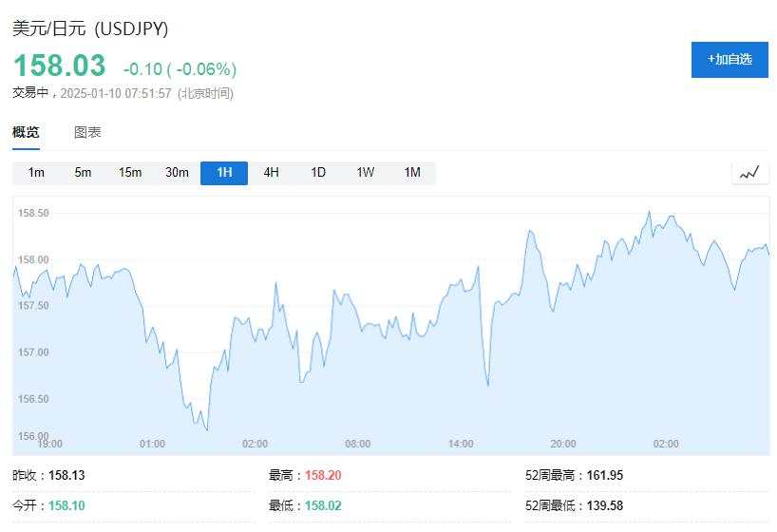Click the chart peak near 158.50
Image resolution: width=777 pixels, height=532 pixels.
(649, 212)
